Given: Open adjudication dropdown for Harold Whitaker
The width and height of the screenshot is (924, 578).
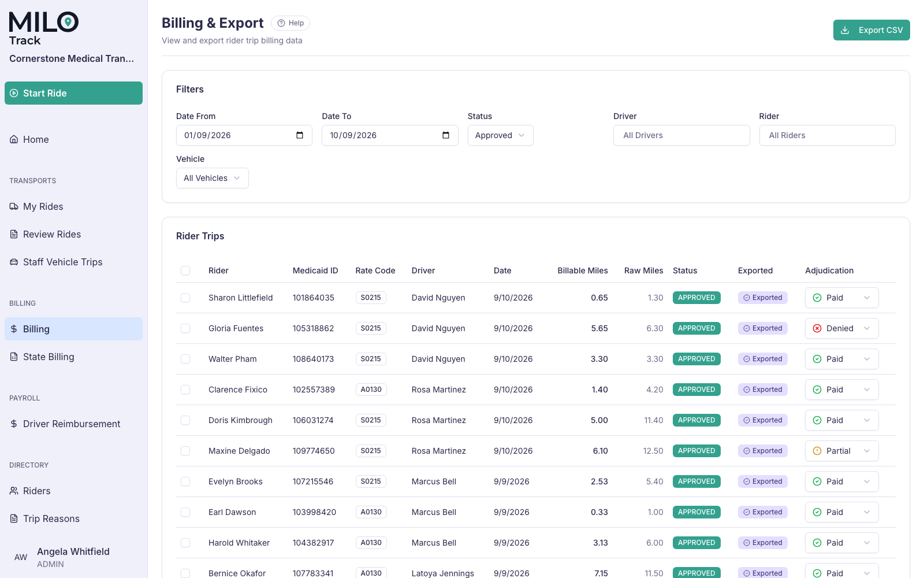Looking at the screenshot, I should click(x=841, y=543).
